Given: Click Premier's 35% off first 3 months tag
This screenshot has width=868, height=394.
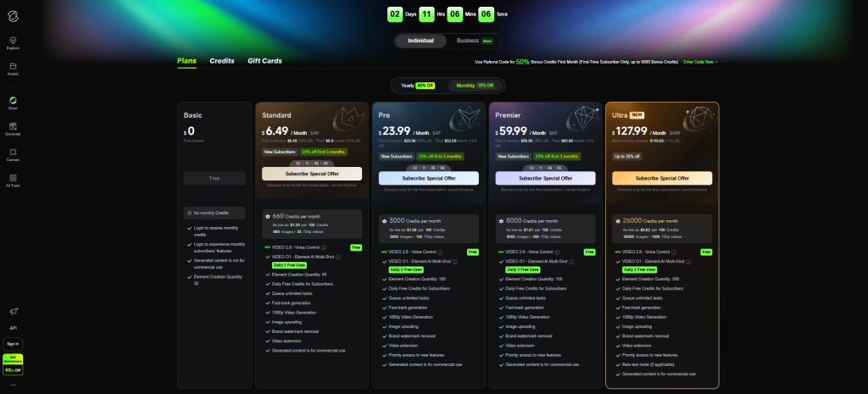Looking at the screenshot, I should point(557,157).
